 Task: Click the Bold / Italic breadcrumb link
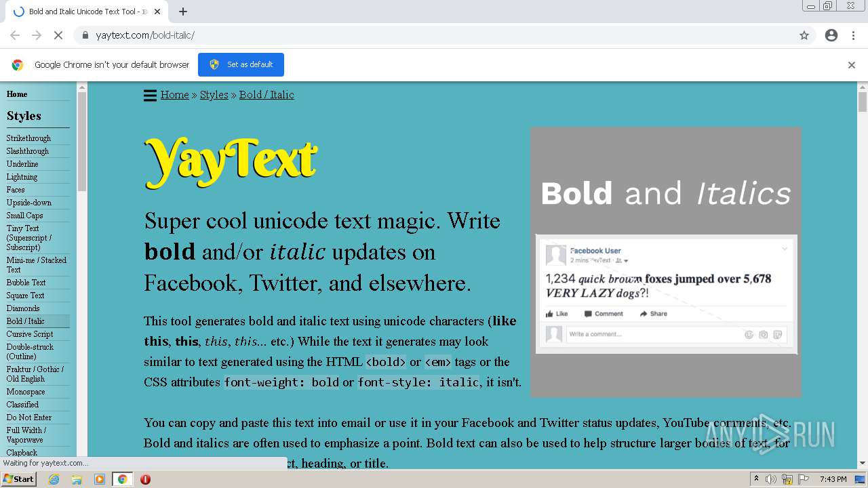267,95
